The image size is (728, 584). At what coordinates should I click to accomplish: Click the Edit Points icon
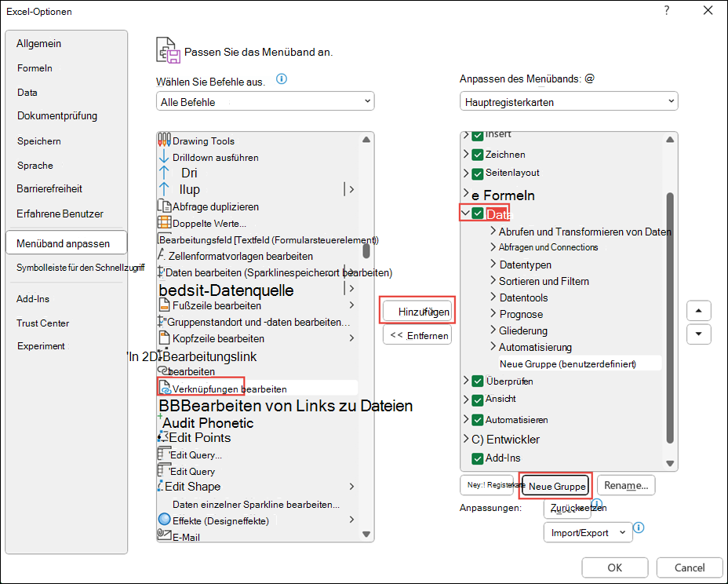coord(163,436)
